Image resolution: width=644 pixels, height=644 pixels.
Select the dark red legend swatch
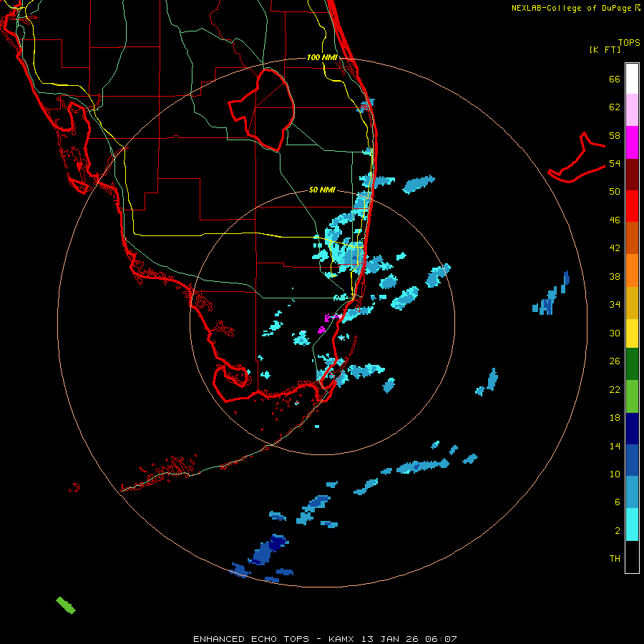(x=632, y=175)
